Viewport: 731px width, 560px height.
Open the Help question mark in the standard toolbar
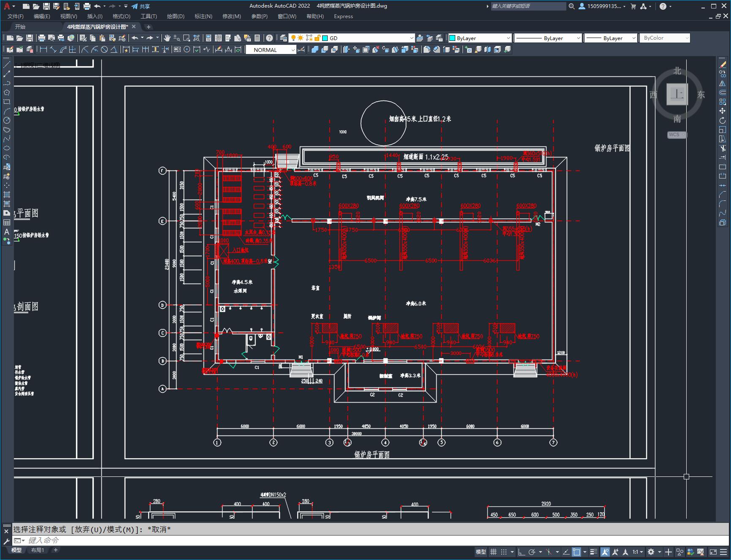269,38
